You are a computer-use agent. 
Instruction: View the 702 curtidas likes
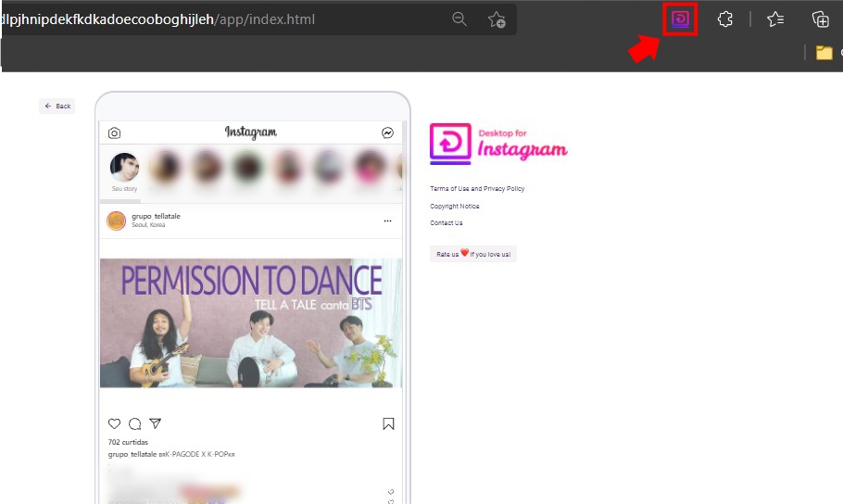click(x=128, y=442)
